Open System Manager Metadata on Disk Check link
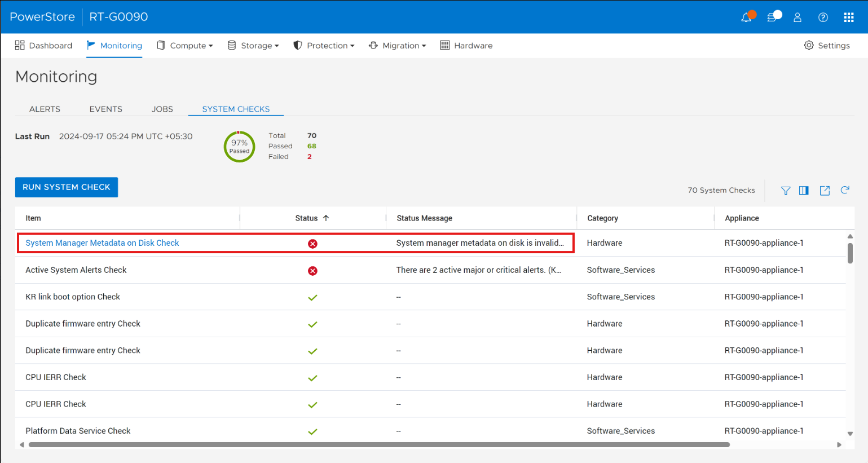This screenshot has height=463, width=868. click(102, 243)
